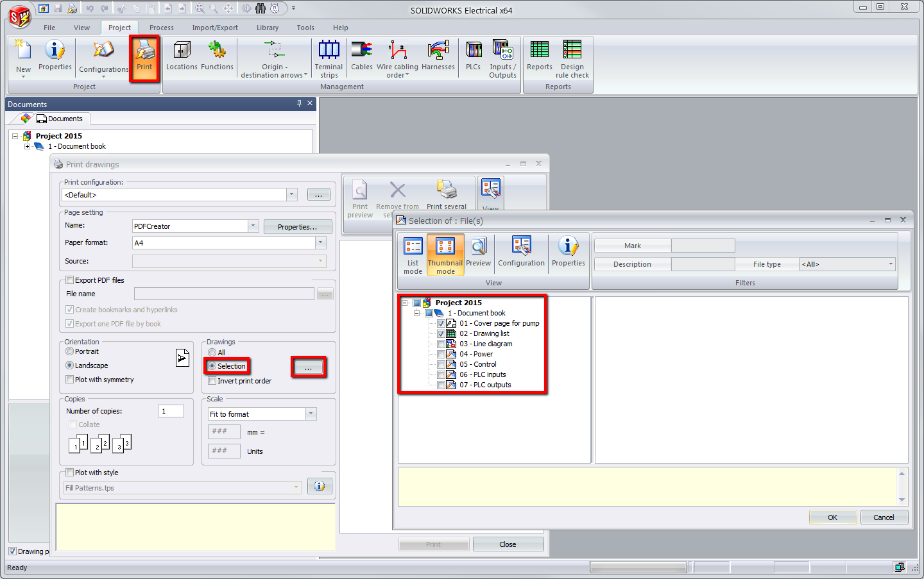The height and width of the screenshot is (579, 924).
Task: Open PLCs manager
Action: point(474,56)
